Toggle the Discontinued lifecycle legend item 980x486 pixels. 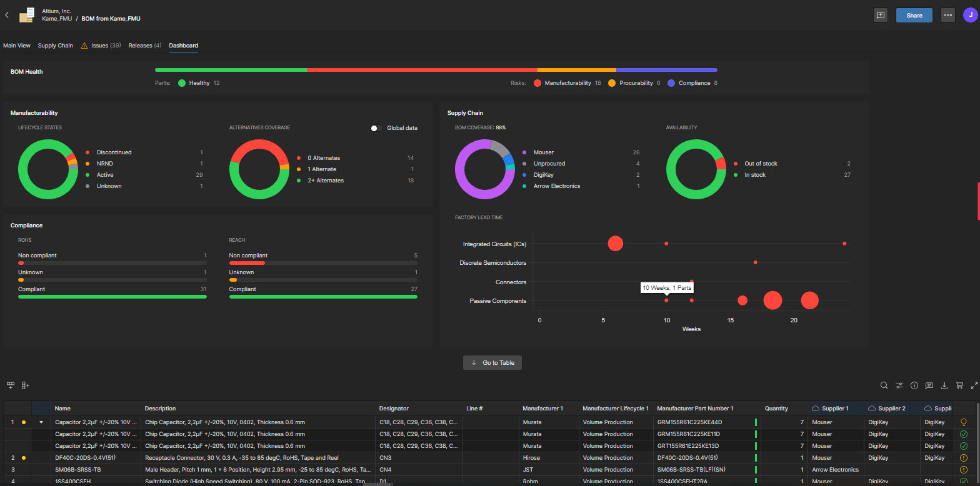(114, 152)
